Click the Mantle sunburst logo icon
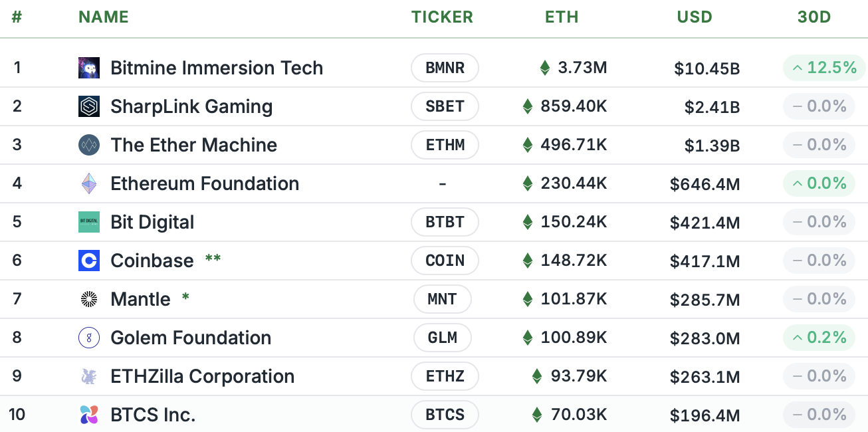 [88, 298]
